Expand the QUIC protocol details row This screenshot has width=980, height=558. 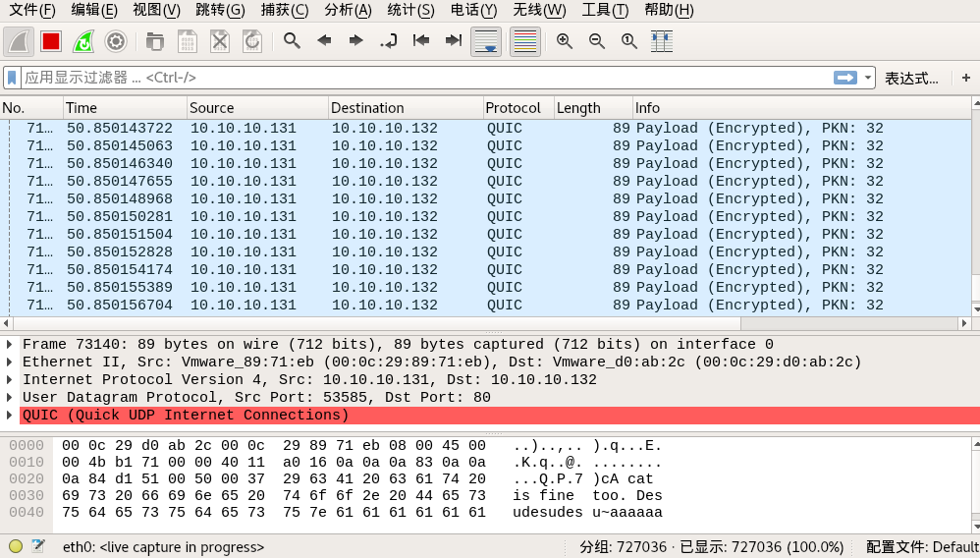(10, 415)
